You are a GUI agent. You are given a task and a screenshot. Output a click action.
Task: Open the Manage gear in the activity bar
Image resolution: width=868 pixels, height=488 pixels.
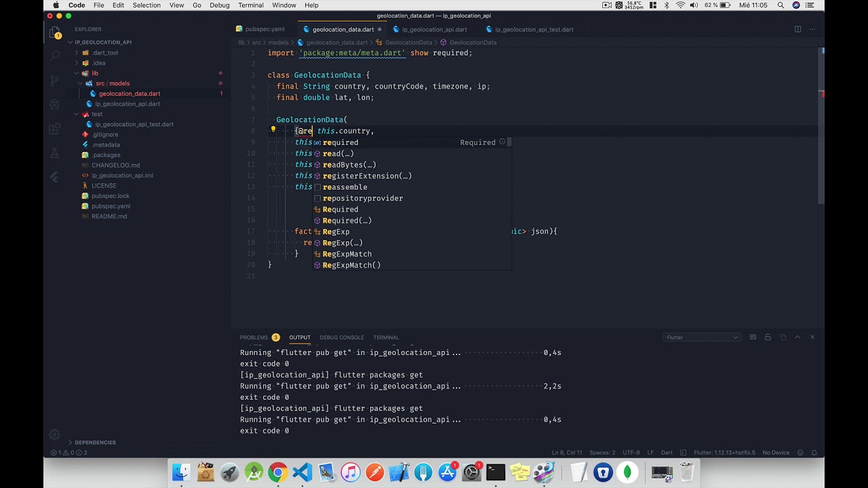[55, 435]
